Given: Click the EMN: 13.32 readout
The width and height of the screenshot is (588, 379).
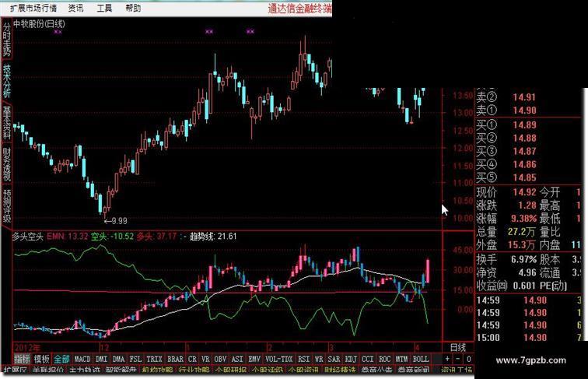Looking at the screenshot, I should [68, 237].
